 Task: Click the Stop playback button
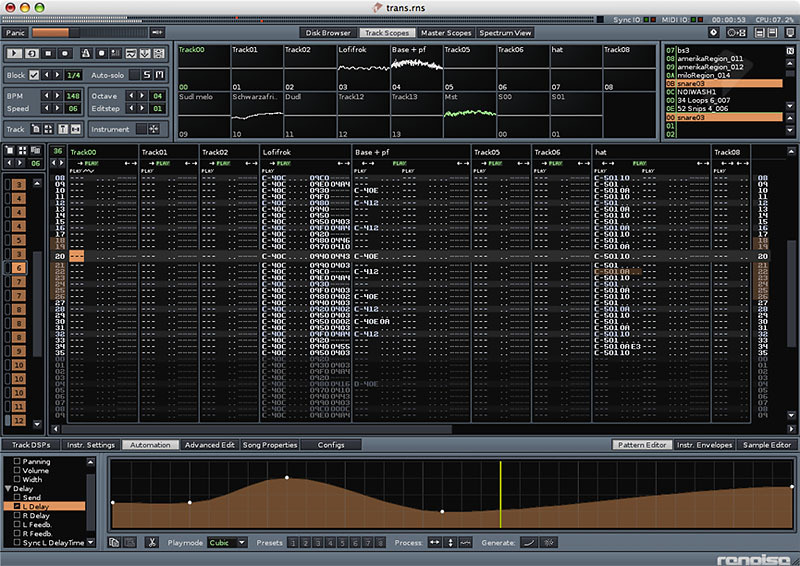coord(48,52)
